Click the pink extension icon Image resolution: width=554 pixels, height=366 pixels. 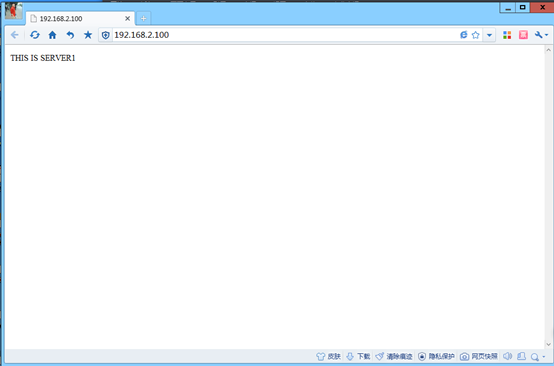coord(523,35)
